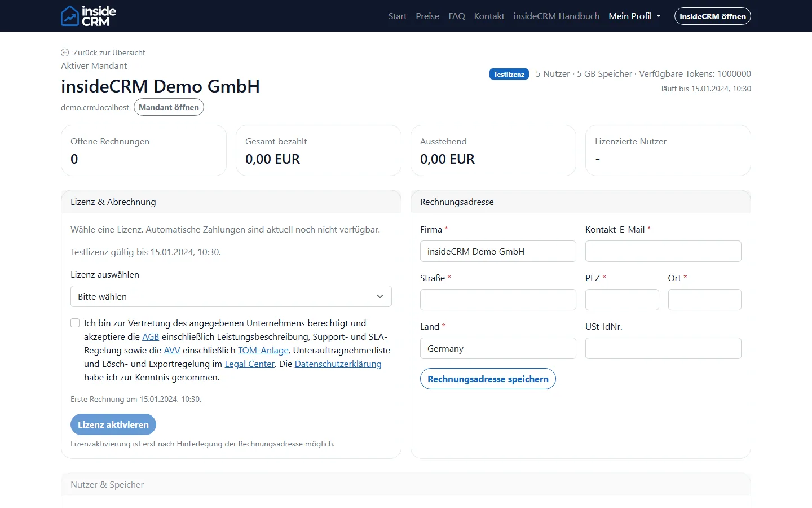This screenshot has height=508, width=812.
Task: Open the AVV link
Action: (x=172, y=350)
